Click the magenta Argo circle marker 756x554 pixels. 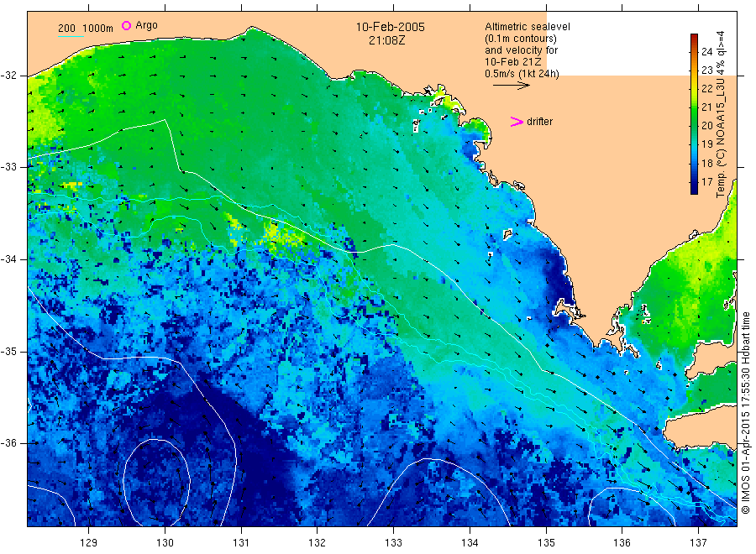tap(126, 25)
